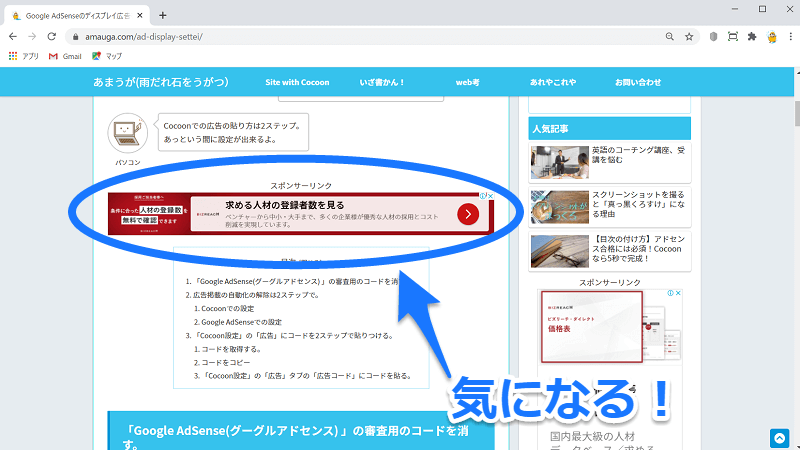Image resolution: width=800 pixels, height=450 pixels.
Task: Click the red arrow on the banner ad
Action: pos(467,214)
